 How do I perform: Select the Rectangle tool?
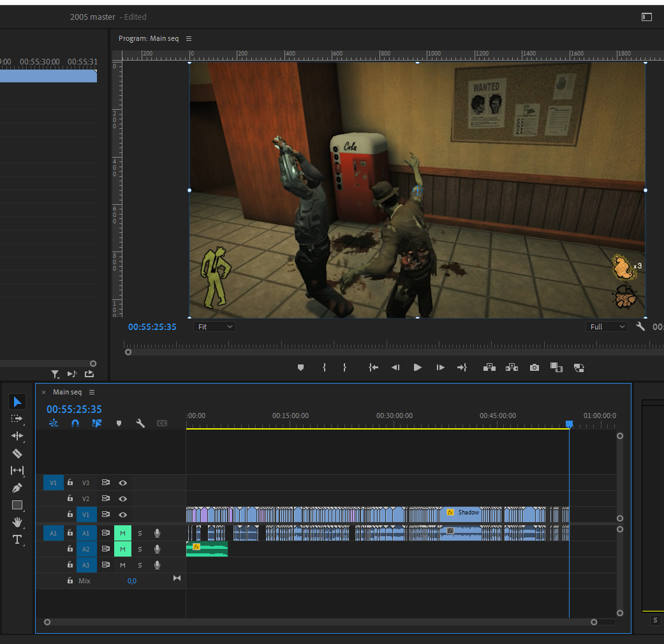coord(17,505)
